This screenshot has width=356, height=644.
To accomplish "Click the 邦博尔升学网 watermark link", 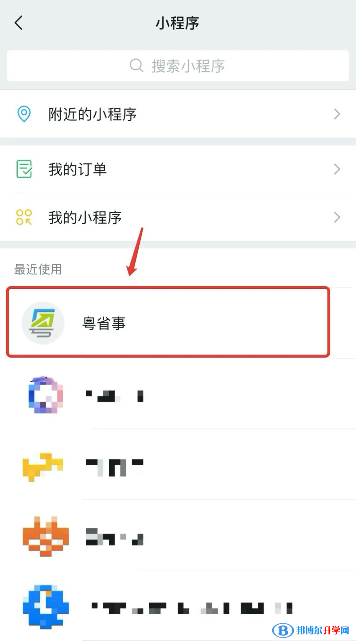I will pos(311,630).
